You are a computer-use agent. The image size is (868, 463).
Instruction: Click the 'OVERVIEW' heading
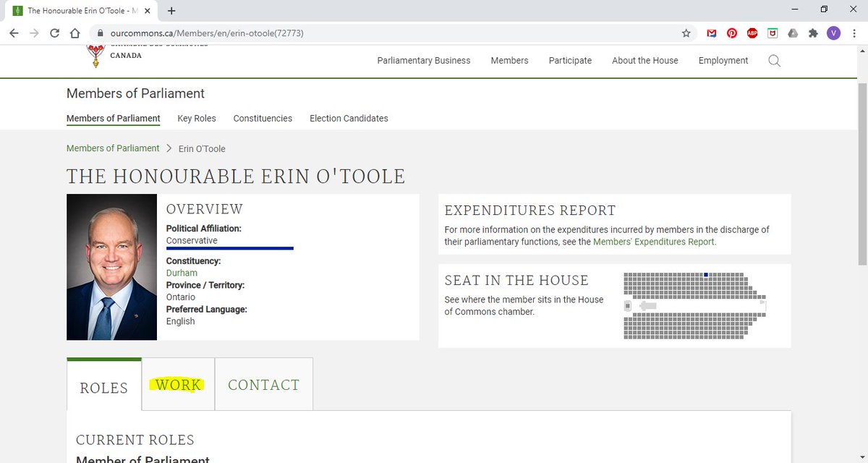(205, 209)
